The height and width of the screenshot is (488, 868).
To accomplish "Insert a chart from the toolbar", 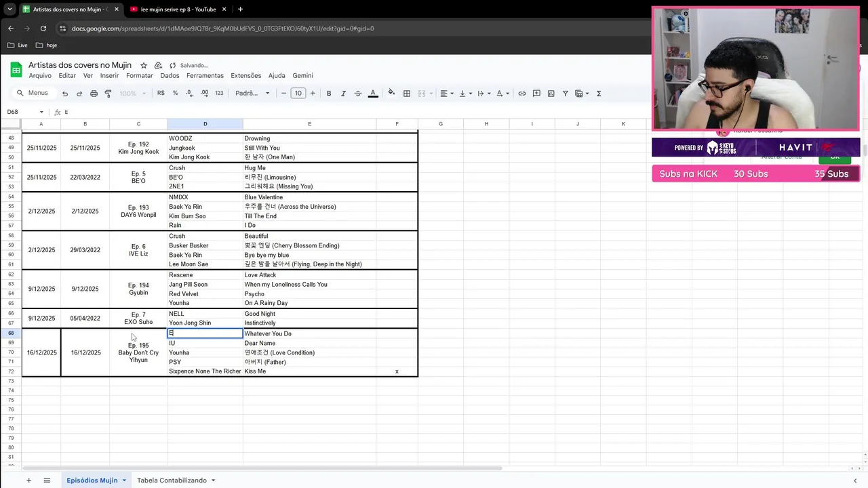I will pyautogui.click(x=551, y=94).
